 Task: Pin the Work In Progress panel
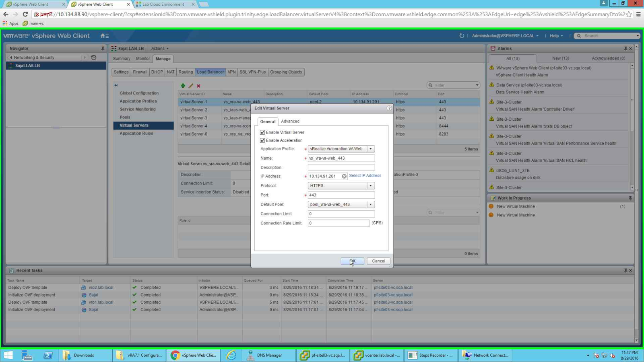(x=630, y=198)
